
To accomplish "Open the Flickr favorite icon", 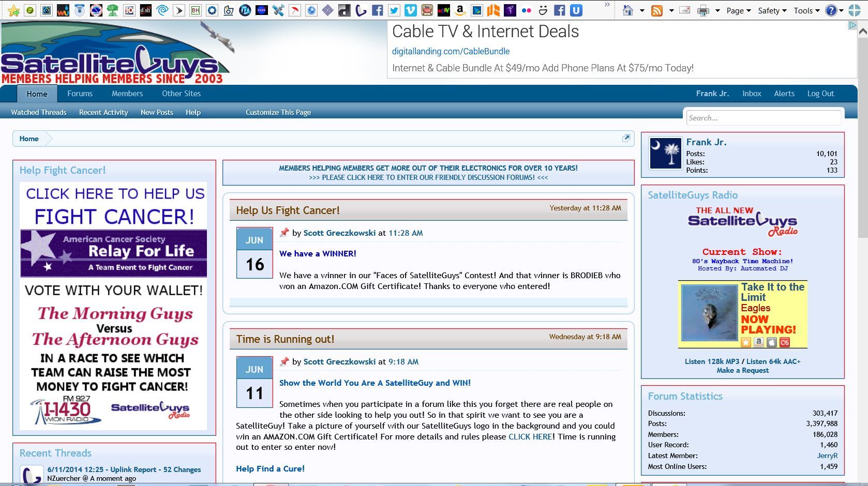I will [527, 10].
